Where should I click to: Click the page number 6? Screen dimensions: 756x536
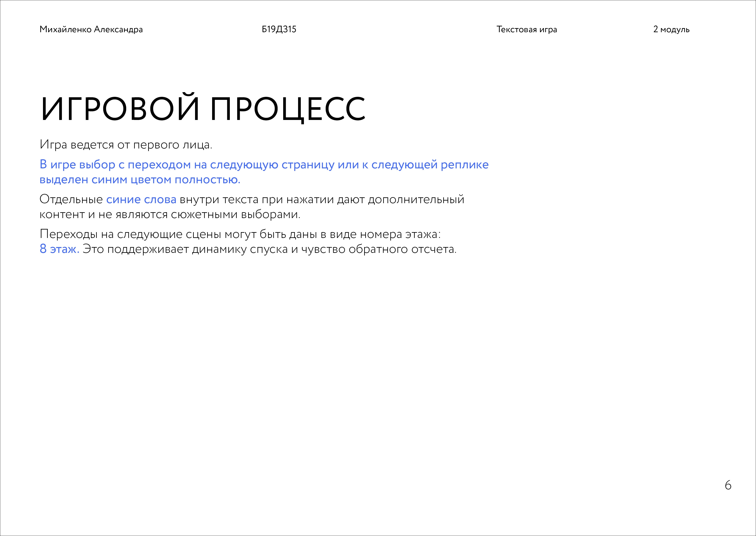click(728, 485)
